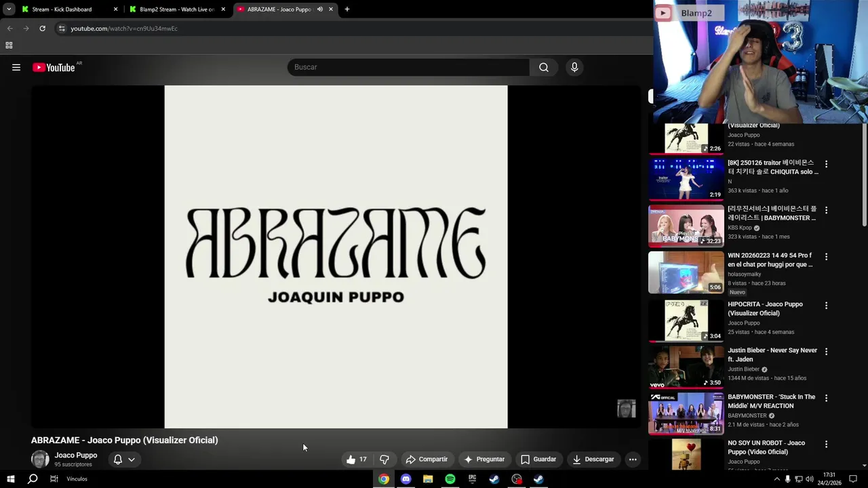Open the WIN 20260223 video thumbnail
Viewport: 868px width, 488px height.
(x=686, y=271)
